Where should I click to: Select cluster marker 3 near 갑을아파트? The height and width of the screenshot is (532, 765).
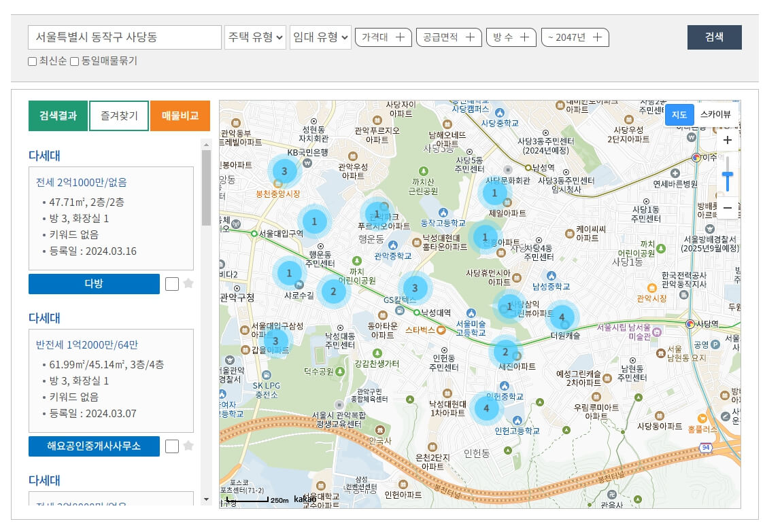(275, 341)
